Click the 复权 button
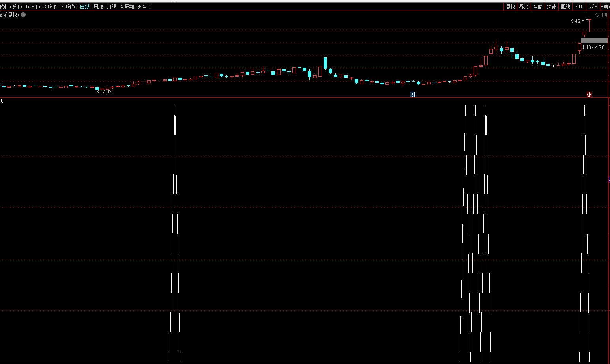Viewport: 610px width, 364px height. tap(511, 7)
